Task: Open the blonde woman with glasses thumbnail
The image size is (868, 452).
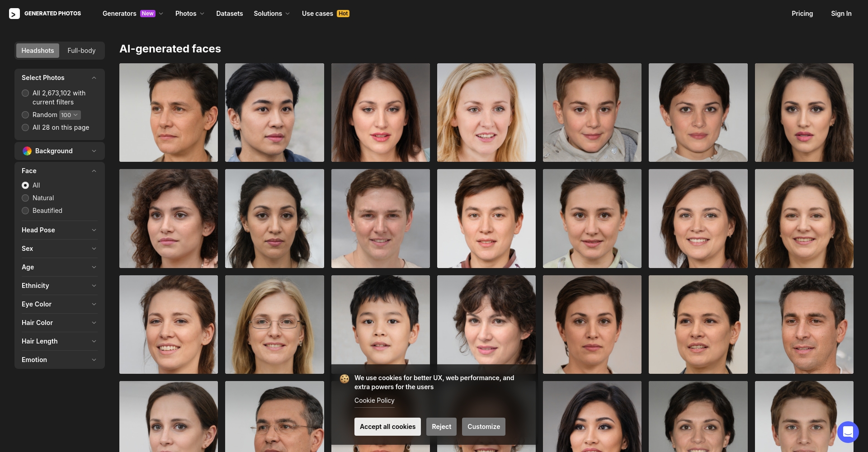Action: 274,325
